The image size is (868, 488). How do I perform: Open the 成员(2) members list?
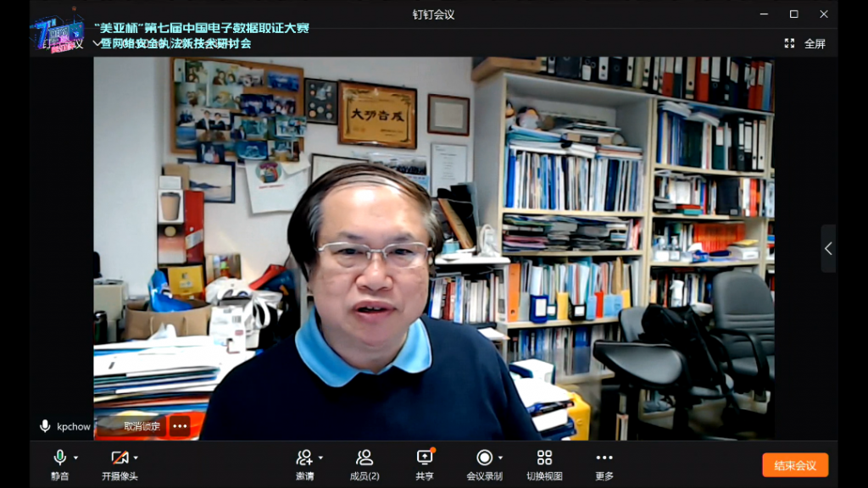[364, 465]
